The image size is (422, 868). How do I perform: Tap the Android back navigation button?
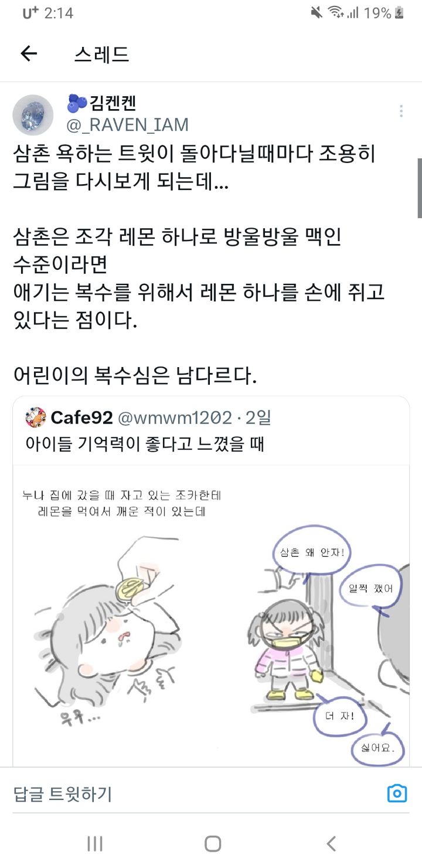(331, 843)
